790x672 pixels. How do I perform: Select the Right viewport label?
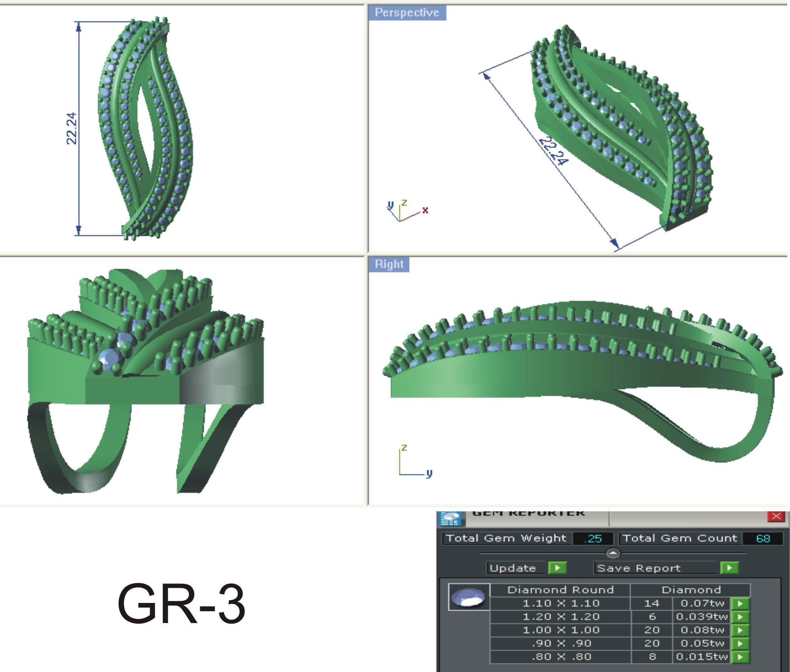389,264
